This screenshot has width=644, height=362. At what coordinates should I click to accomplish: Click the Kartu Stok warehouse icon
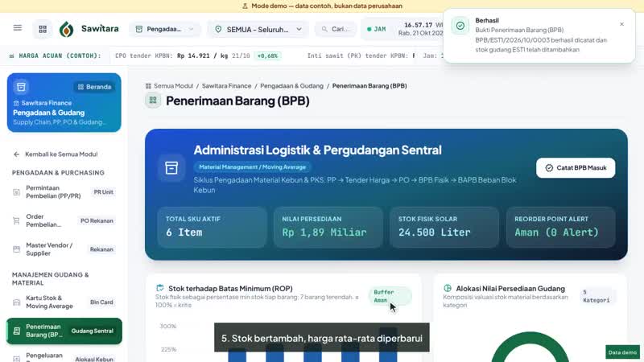(x=16, y=302)
